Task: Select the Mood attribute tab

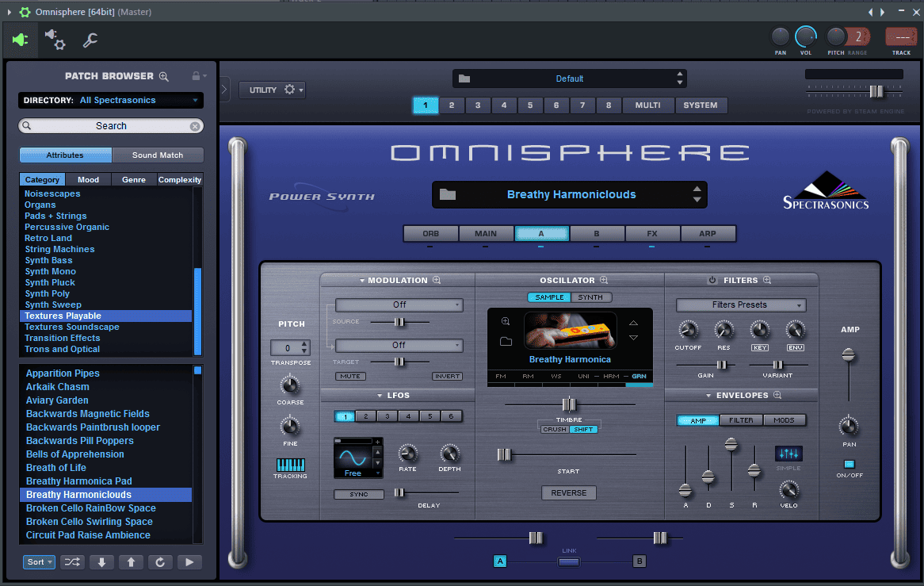Action: click(89, 180)
